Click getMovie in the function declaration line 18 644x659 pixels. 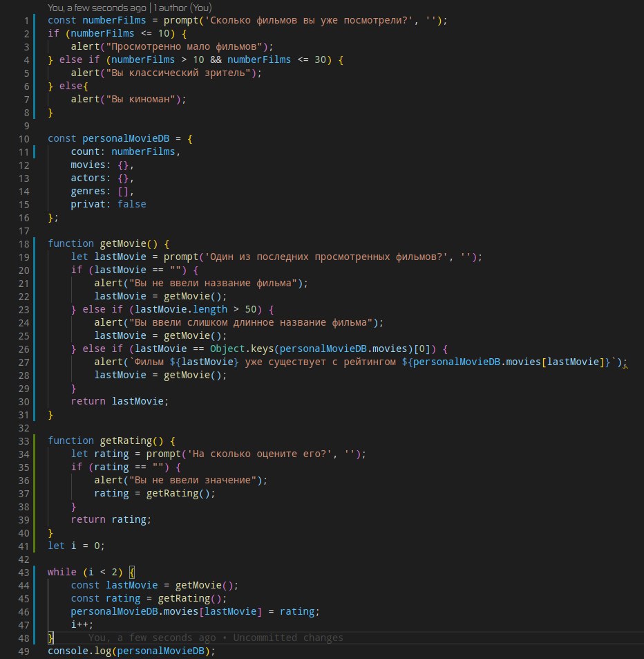coord(123,244)
